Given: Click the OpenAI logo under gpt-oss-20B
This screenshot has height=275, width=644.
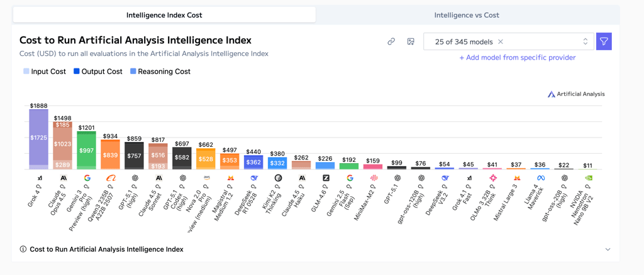Looking at the screenshot, I should point(564,178).
